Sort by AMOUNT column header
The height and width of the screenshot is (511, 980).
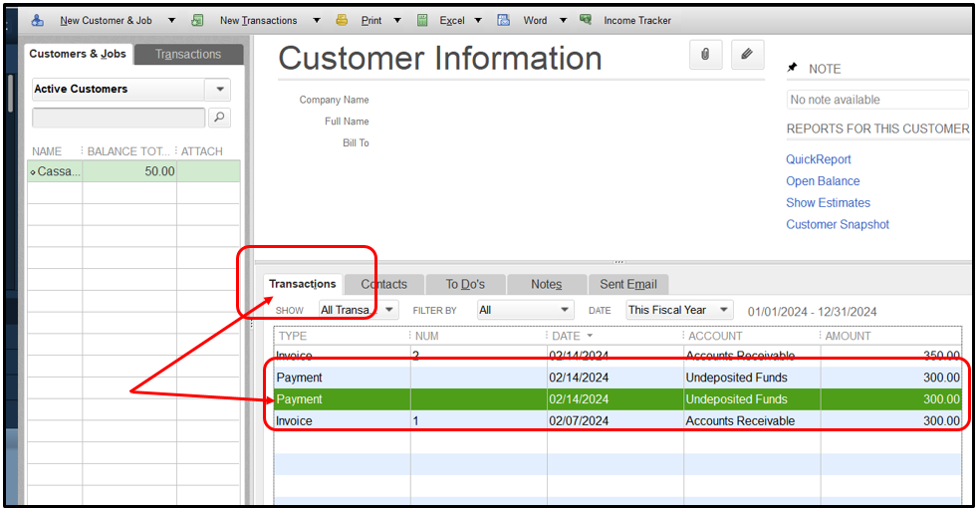(x=848, y=336)
